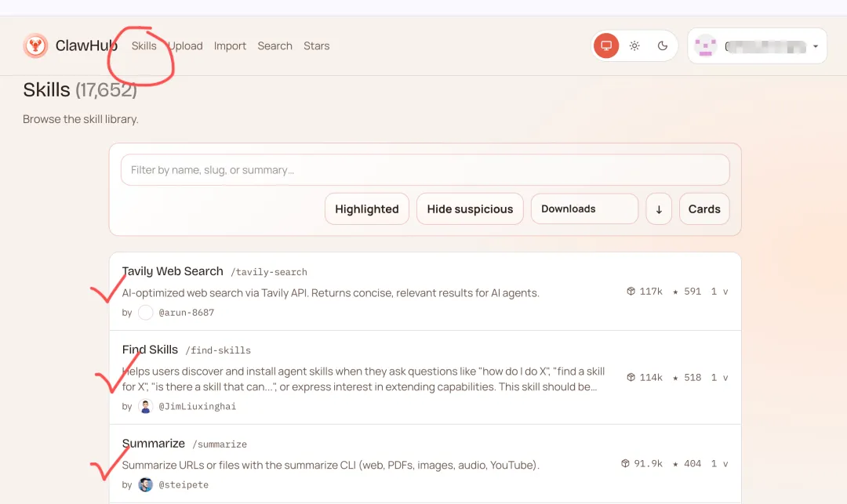Switch to Cards view

pos(704,208)
